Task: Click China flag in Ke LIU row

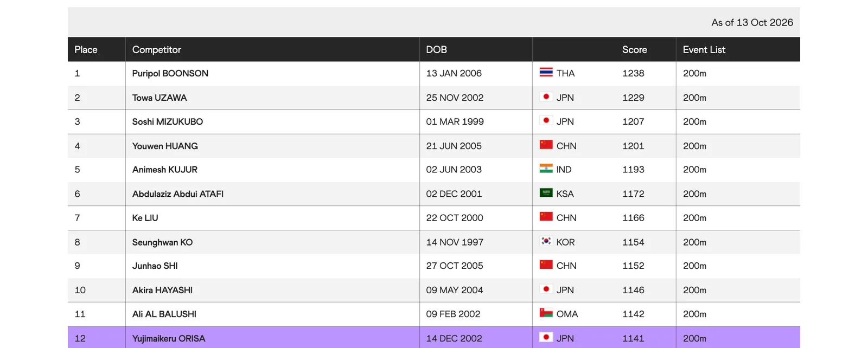Action: [546, 217]
